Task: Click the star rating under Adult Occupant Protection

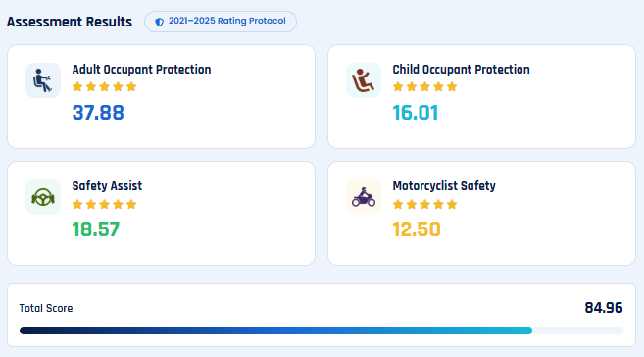Action: 104,86
